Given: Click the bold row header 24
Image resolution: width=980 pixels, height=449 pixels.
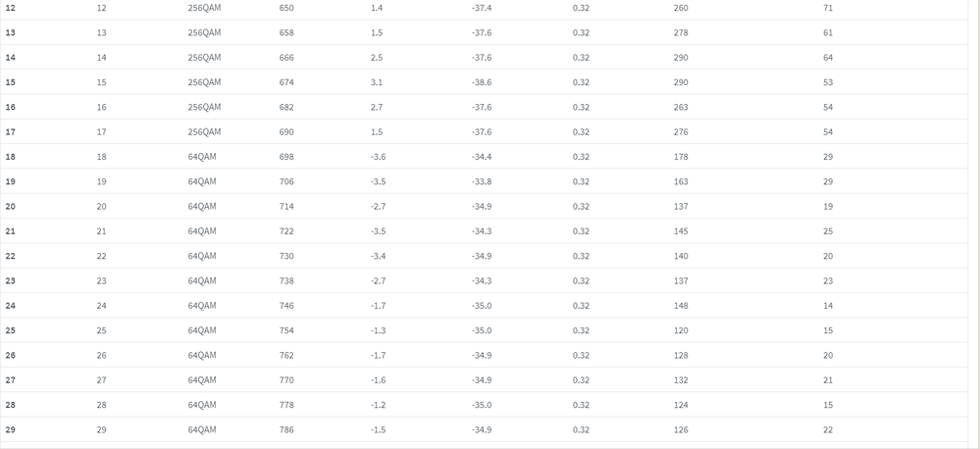Looking at the screenshot, I should point(10,306).
